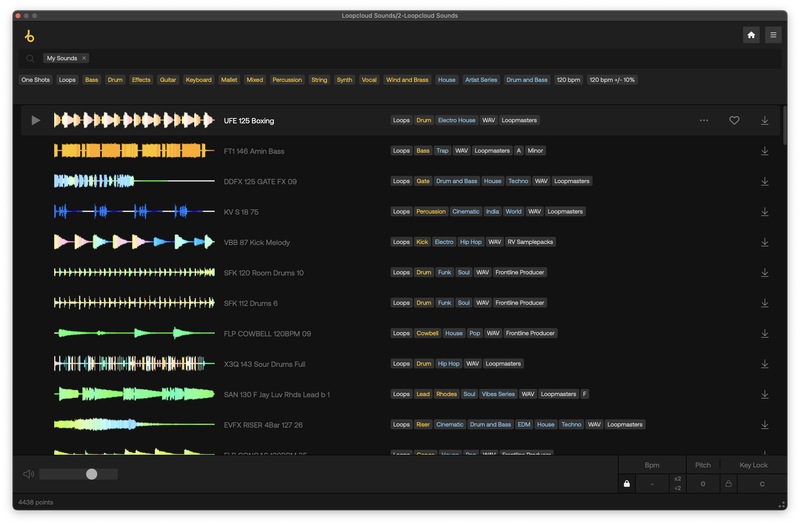Click the search magnifier icon
Screen dimensions: 800x525
31,59
